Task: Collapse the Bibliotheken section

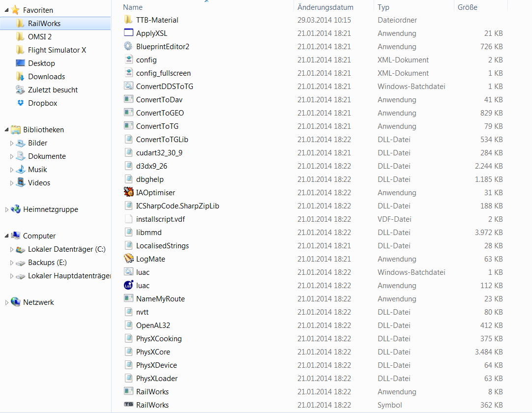Action: [x=6, y=130]
